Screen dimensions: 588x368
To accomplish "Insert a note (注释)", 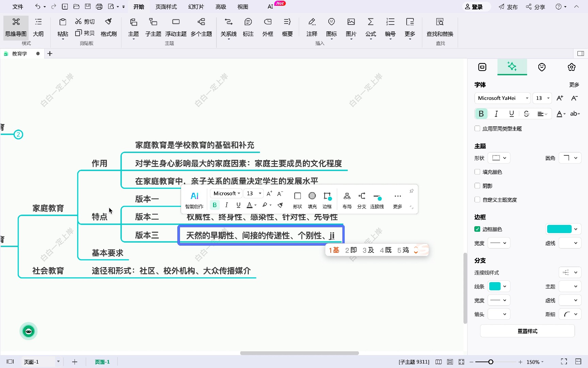I will (x=312, y=27).
